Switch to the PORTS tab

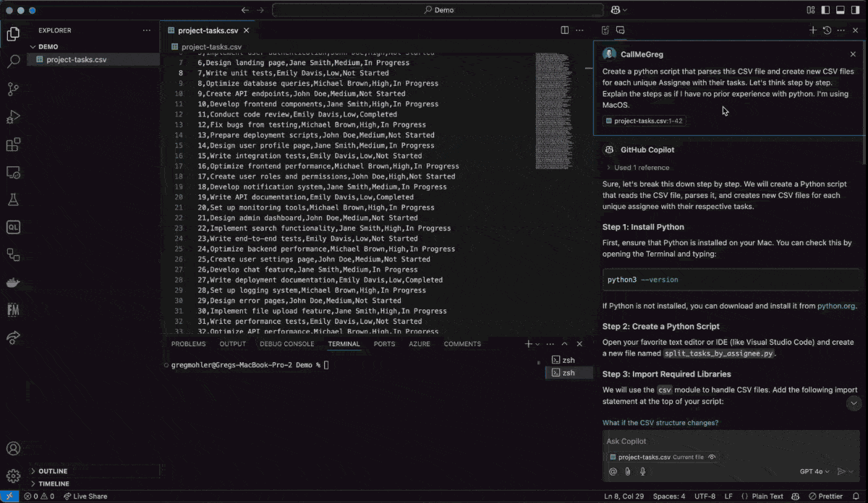[384, 344]
